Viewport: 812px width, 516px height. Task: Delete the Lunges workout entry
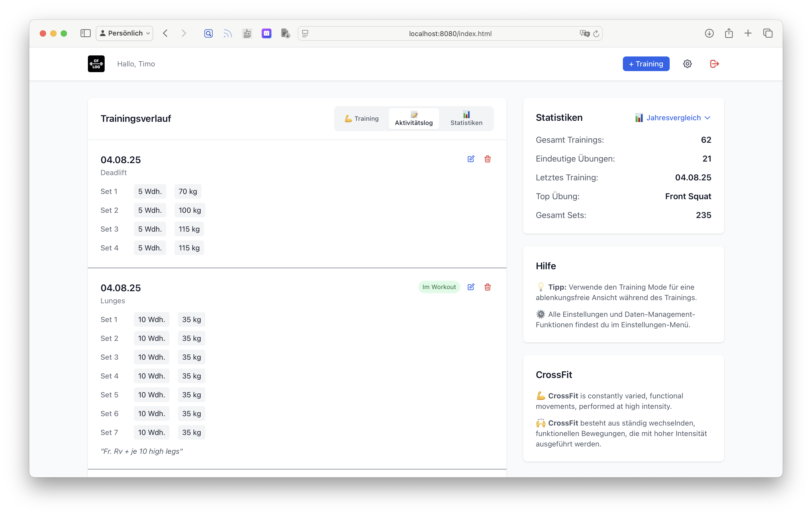[x=487, y=287]
